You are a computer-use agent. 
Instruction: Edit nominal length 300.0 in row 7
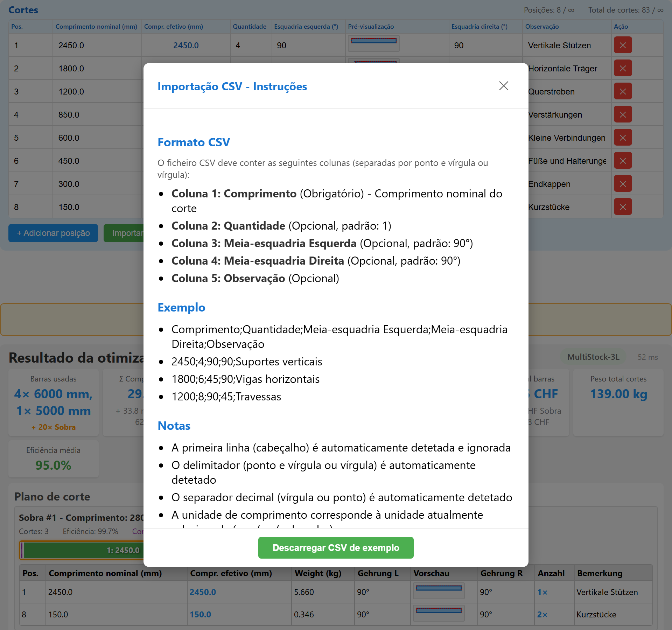tap(97, 184)
